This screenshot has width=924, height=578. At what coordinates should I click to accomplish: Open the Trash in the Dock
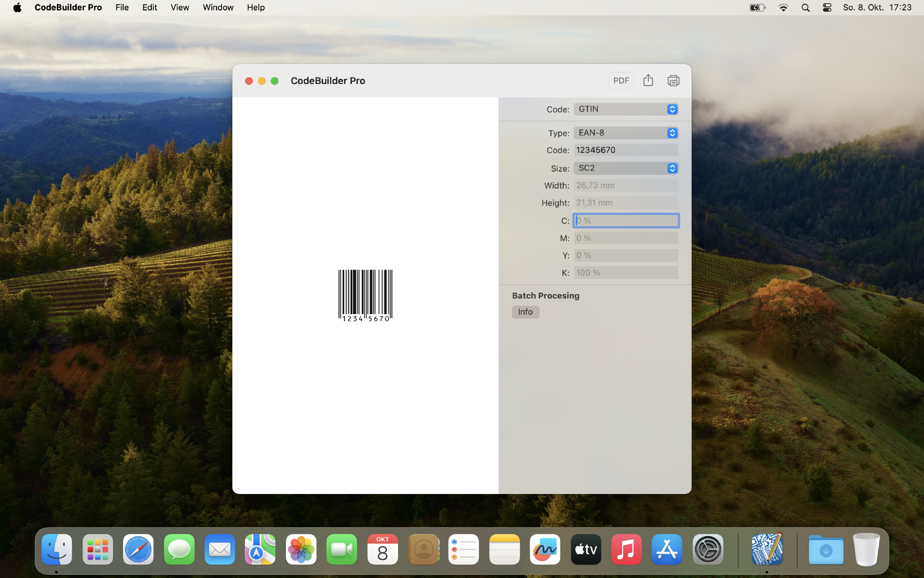coord(866,550)
